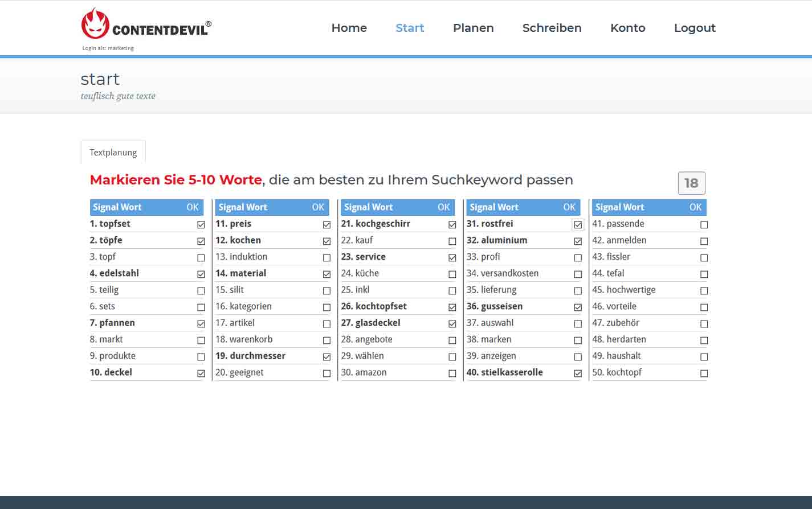Open the Konto page
This screenshot has width=812, height=509.
click(627, 28)
